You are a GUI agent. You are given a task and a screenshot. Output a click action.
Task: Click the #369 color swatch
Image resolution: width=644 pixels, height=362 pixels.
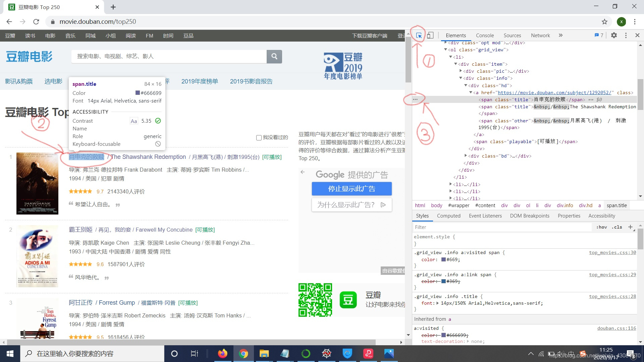pos(443,281)
